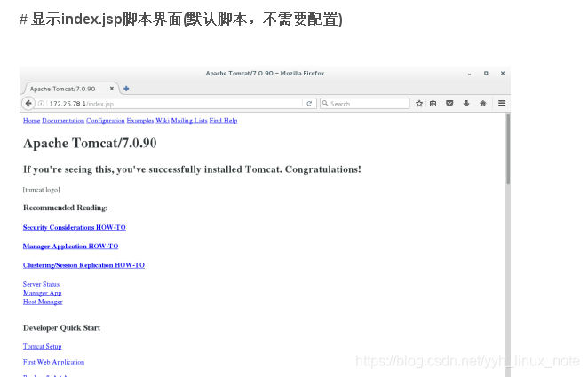Image resolution: width=588 pixels, height=377 pixels.
Task: Click the [tomcat logo] placeholder text
Action: (41, 190)
